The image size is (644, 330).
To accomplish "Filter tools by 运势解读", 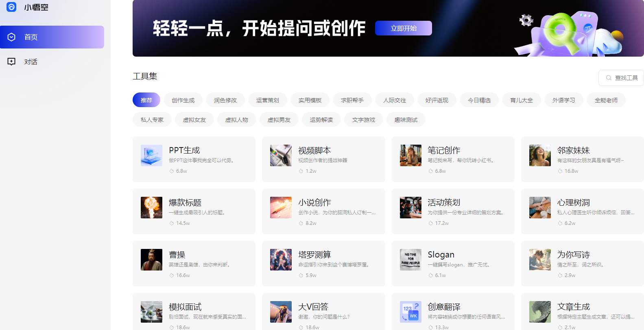I will pyautogui.click(x=321, y=120).
